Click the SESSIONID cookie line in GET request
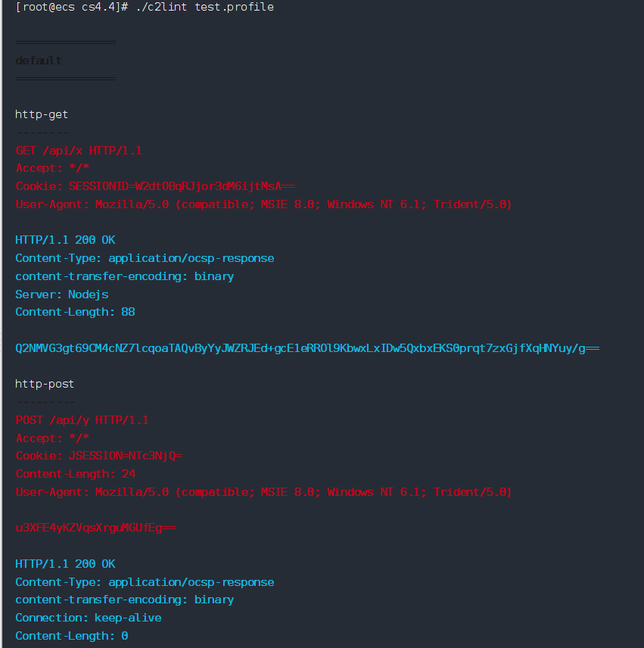This screenshot has width=644, height=648. coord(155,186)
